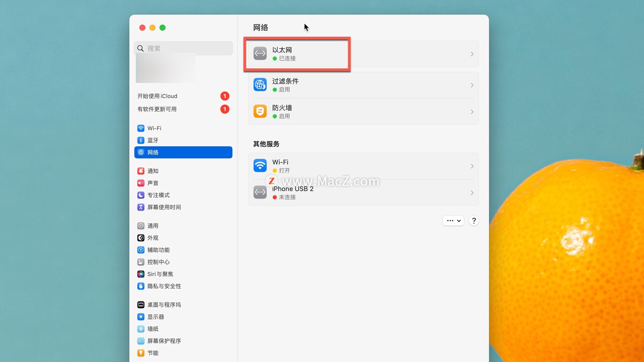Open 隐私与安全性 settings text
The width and height of the screenshot is (644, 362).
[164, 287]
